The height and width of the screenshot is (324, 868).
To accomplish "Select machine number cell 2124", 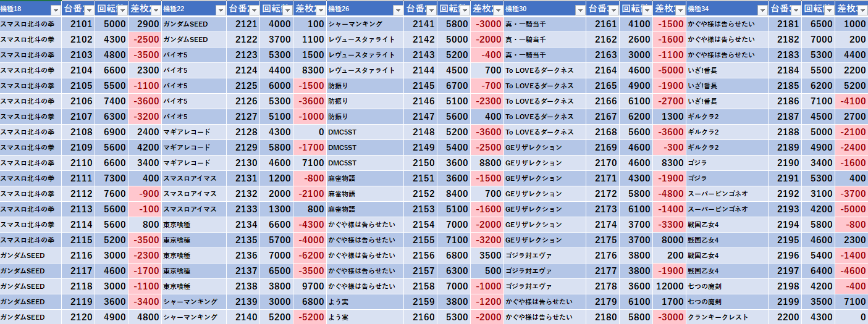I will (243, 70).
